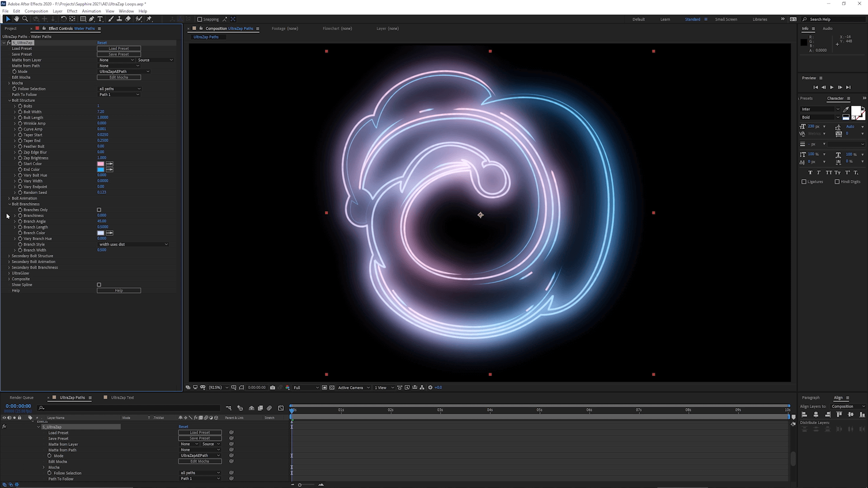
Task: Click the Play button in Preview panel
Action: tap(832, 87)
